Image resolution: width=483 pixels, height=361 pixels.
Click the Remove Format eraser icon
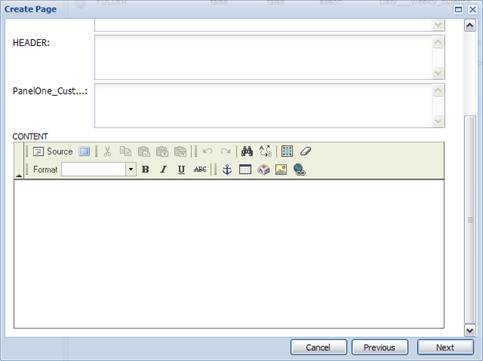305,151
